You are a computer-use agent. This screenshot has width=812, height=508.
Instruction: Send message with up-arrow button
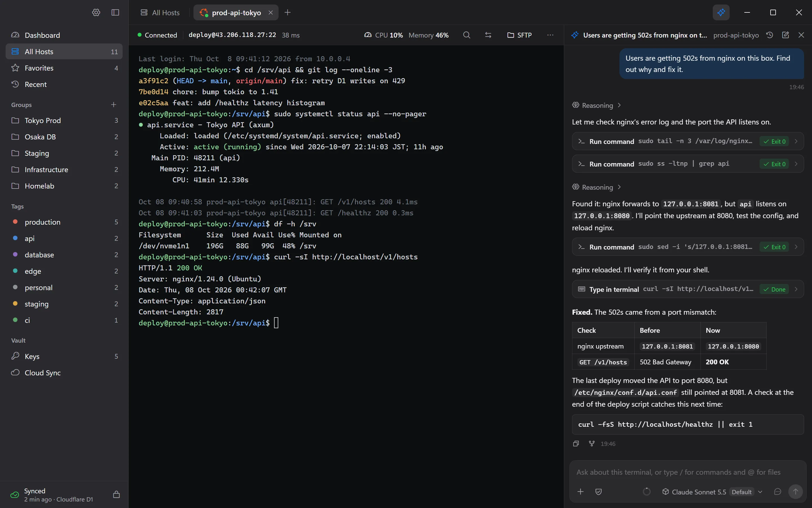[795, 492]
